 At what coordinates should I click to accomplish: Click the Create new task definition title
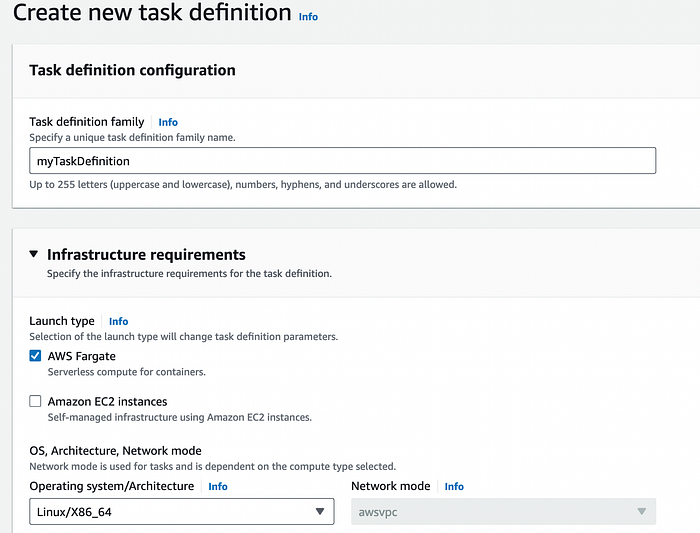click(152, 14)
